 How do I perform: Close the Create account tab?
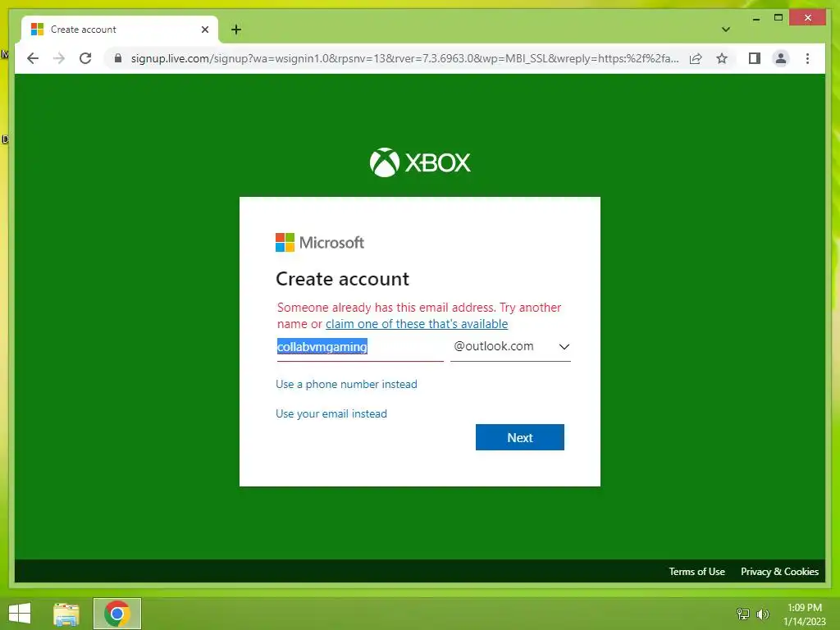click(204, 30)
